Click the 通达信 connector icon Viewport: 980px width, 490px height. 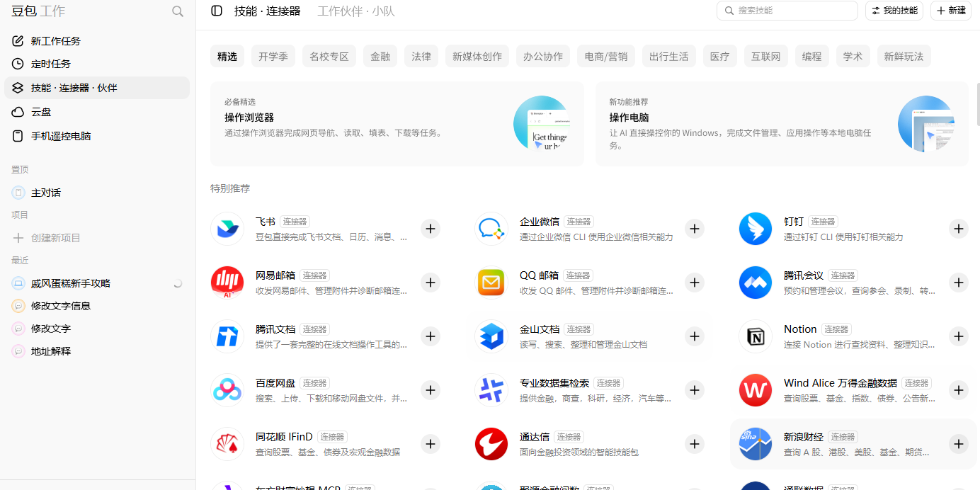tap(491, 444)
